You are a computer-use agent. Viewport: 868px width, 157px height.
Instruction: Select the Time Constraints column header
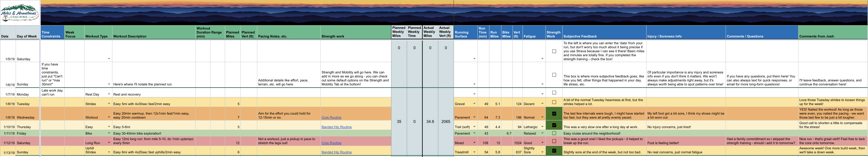point(52,32)
